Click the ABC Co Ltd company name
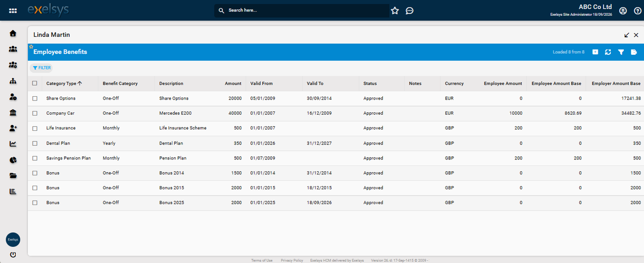This screenshot has height=263, width=644. coord(595,6)
